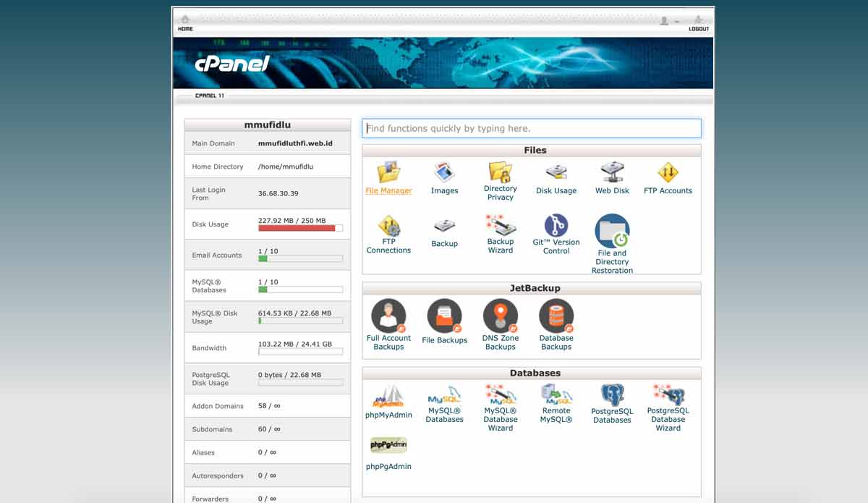
Task: Open Remote MySQL settings
Action: (556, 397)
